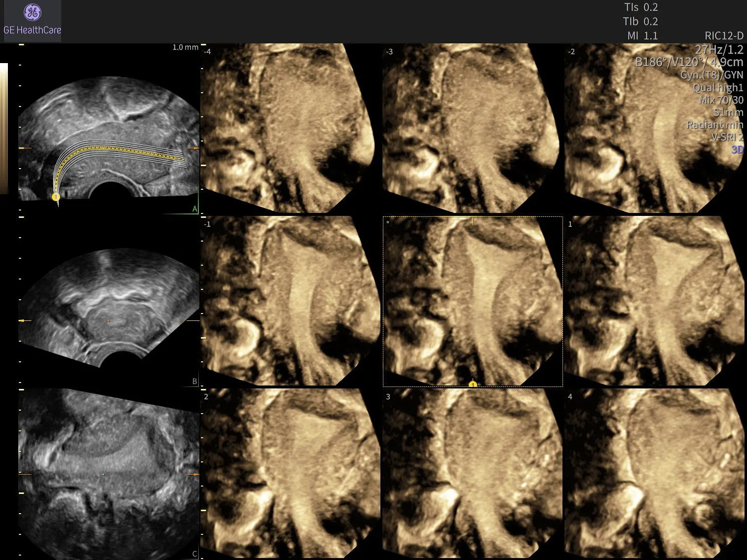Select the slice thumbnail labeled 3

pos(473,474)
